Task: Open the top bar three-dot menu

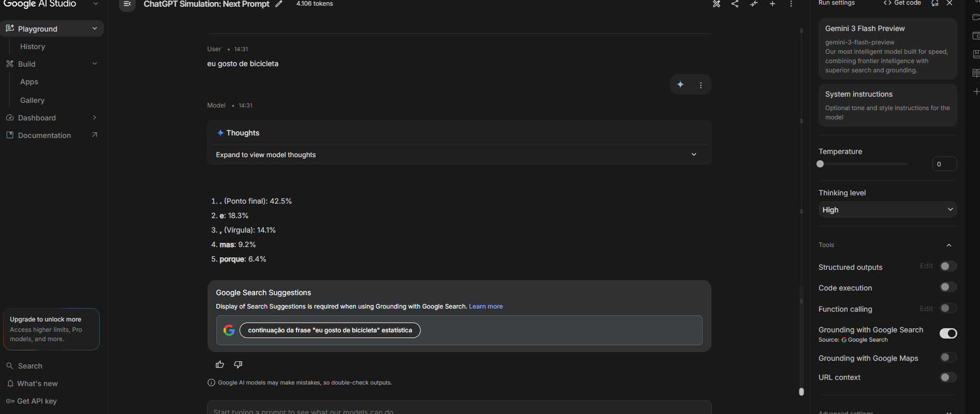Action: tap(791, 4)
